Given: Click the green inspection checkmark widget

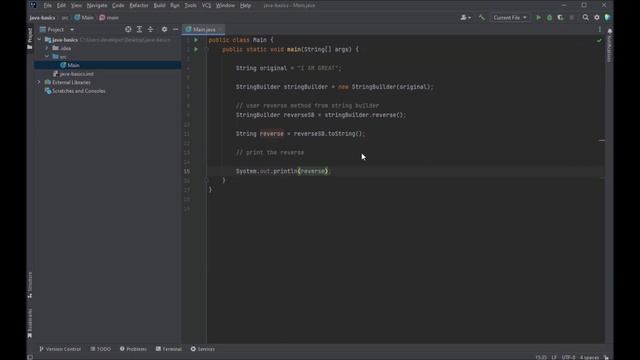Looking at the screenshot, I should [599, 40].
